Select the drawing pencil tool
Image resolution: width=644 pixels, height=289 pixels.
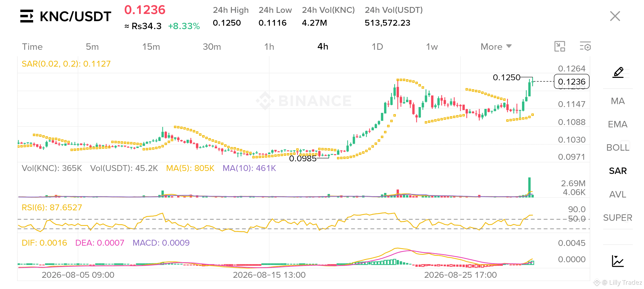(x=618, y=73)
